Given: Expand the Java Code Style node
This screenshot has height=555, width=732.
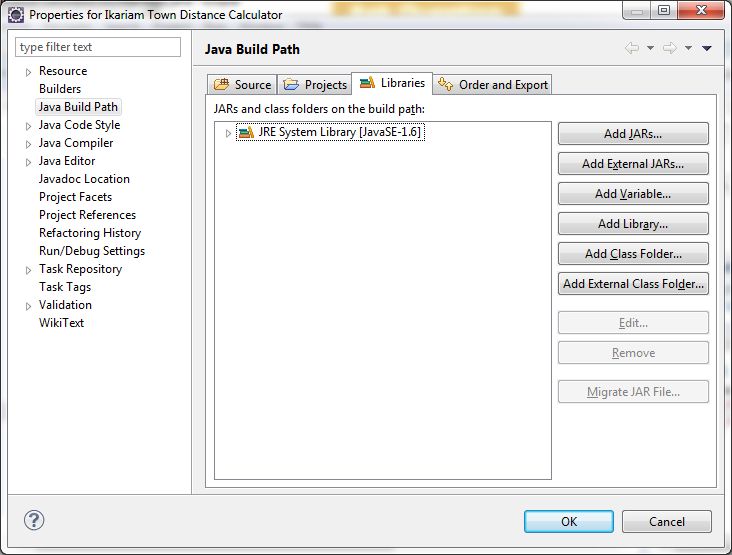Looking at the screenshot, I should coord(28,126).
